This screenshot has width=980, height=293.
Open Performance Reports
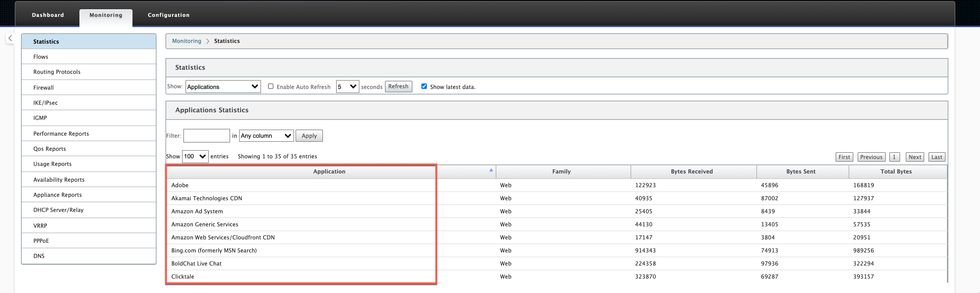pyautogui.click(x=89, y=133)
